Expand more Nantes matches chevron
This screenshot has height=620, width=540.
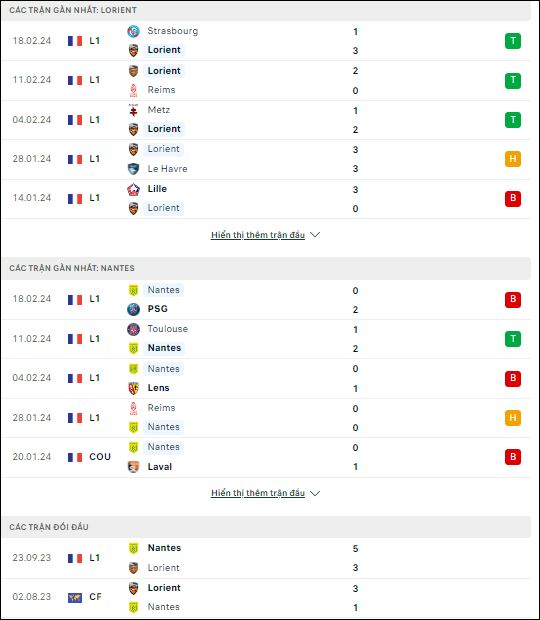pyautogui.click(x=315, y=493)
